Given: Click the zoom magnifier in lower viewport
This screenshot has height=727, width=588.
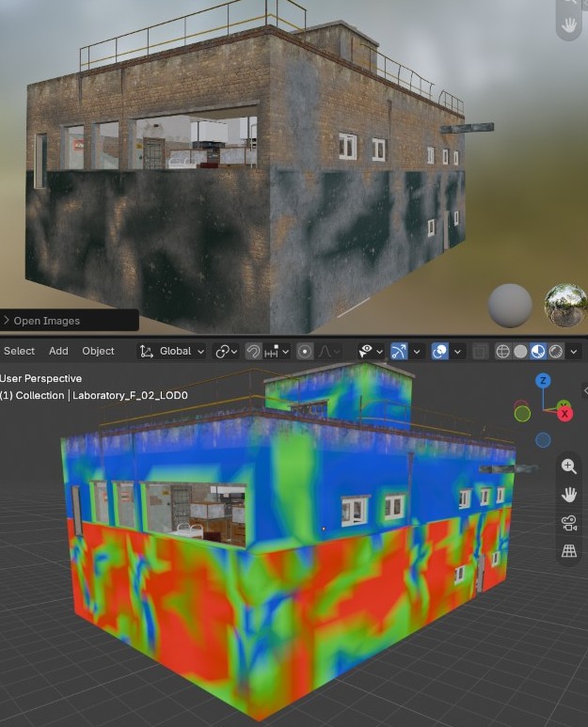Looking at the screenshot, I should click(569, 466).
